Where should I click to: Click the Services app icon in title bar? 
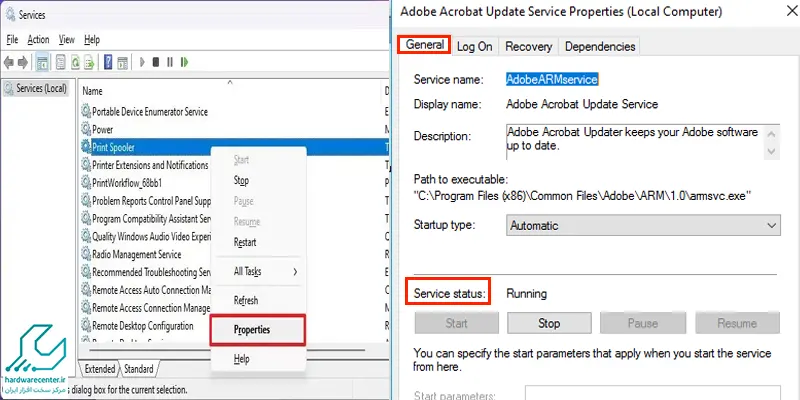(x=10, y=15)
